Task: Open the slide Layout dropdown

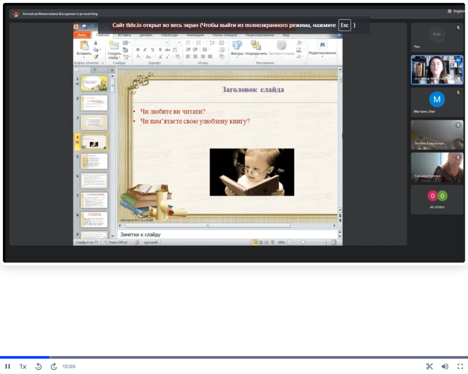Action: 126,43
